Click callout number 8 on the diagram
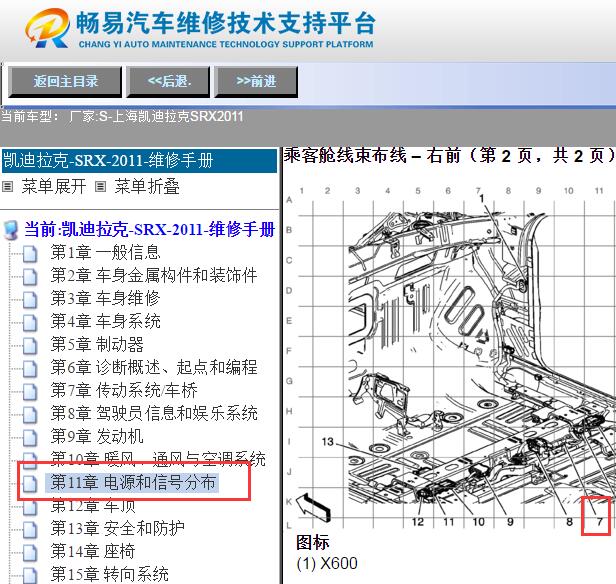 pos(569,522)
